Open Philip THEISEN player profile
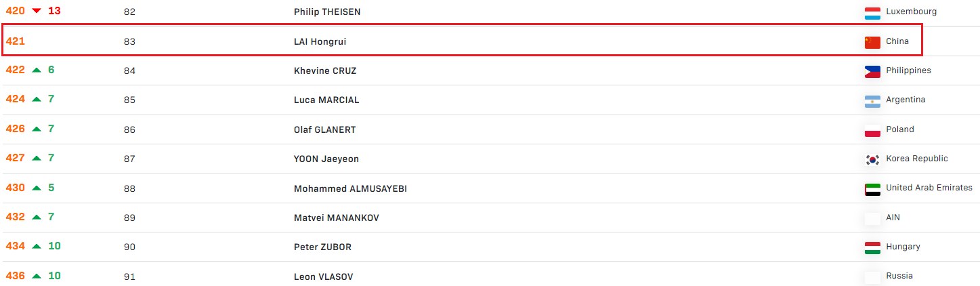Viewport: 980px width, 286px height. (325, 12)
